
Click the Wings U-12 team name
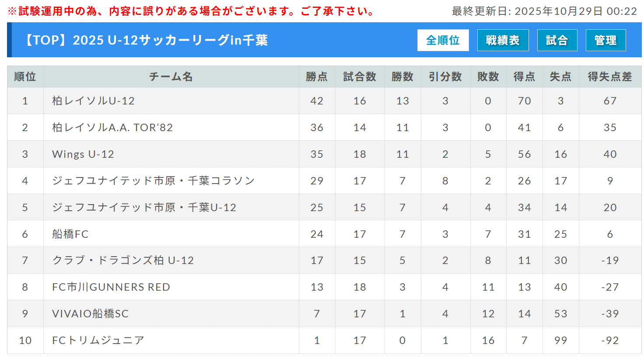click(83, 154)
